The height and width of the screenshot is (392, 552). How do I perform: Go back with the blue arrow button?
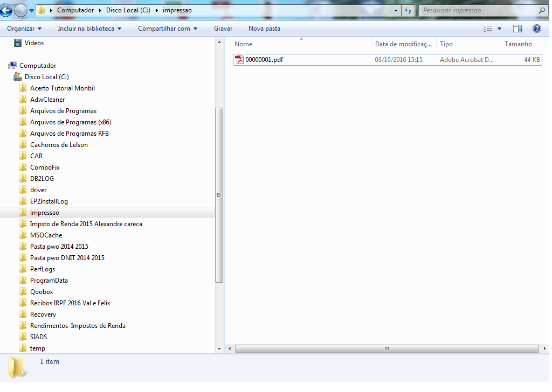point(5,10)
